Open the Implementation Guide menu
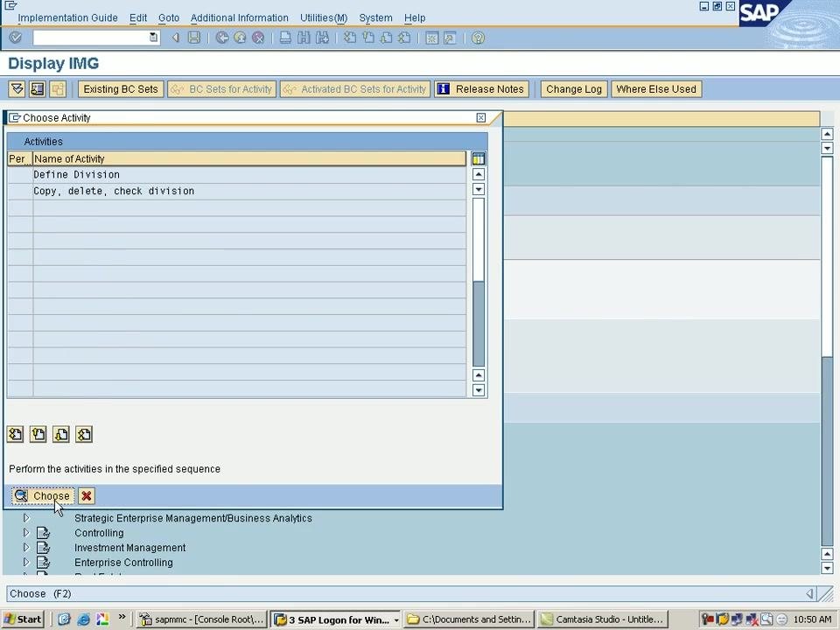Image resolution: width=840 pixels, height=630 pixels. [x=67, y=17]
